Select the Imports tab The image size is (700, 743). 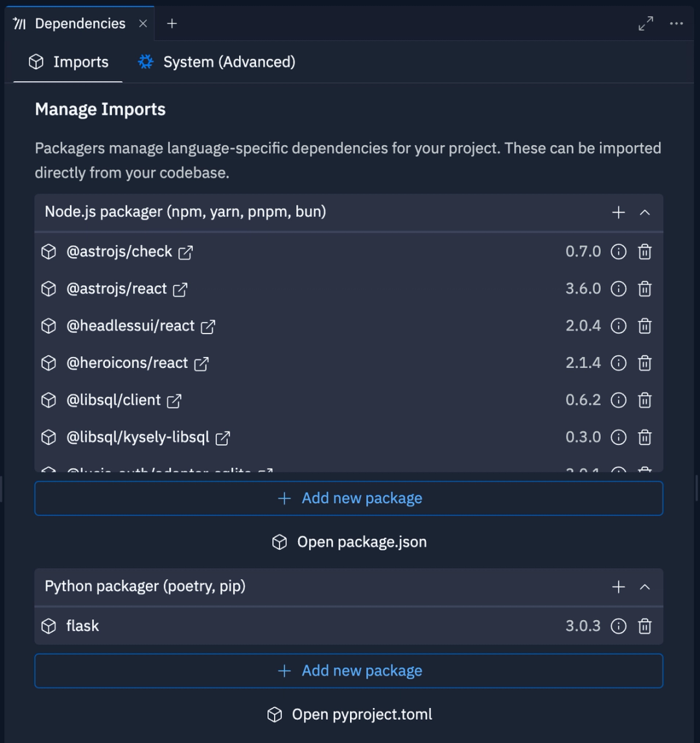pos(68,62)
